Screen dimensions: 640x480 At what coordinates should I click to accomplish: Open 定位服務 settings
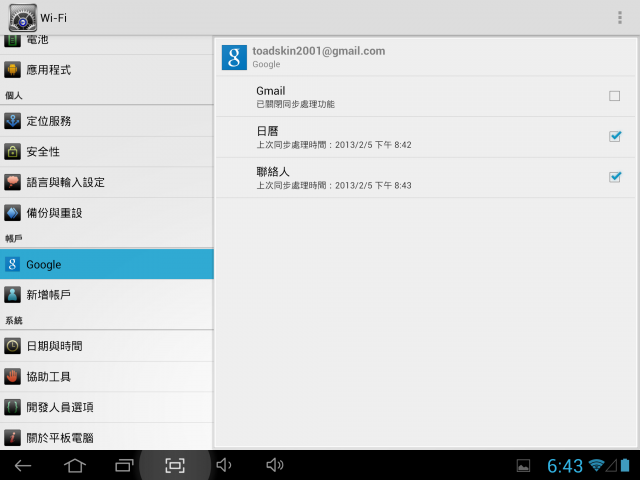pos(107,121)
